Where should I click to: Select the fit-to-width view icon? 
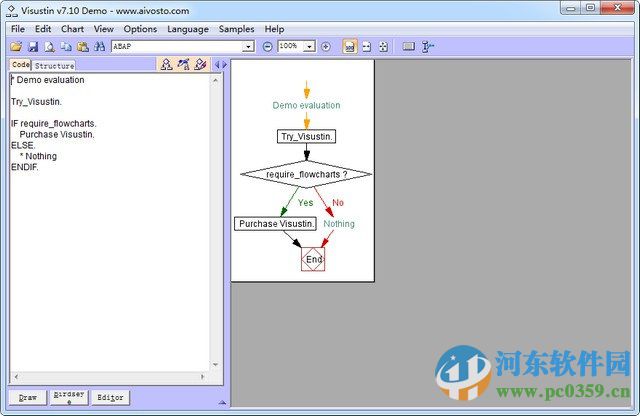[x=367, y=47]
